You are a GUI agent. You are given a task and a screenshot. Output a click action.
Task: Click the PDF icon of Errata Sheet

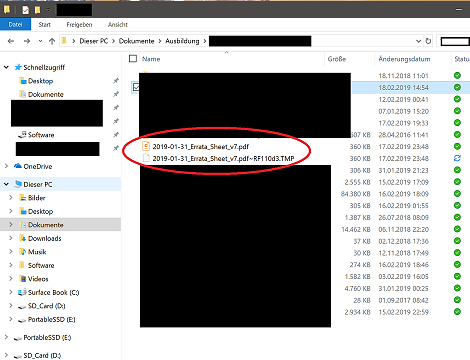point(146,146)
